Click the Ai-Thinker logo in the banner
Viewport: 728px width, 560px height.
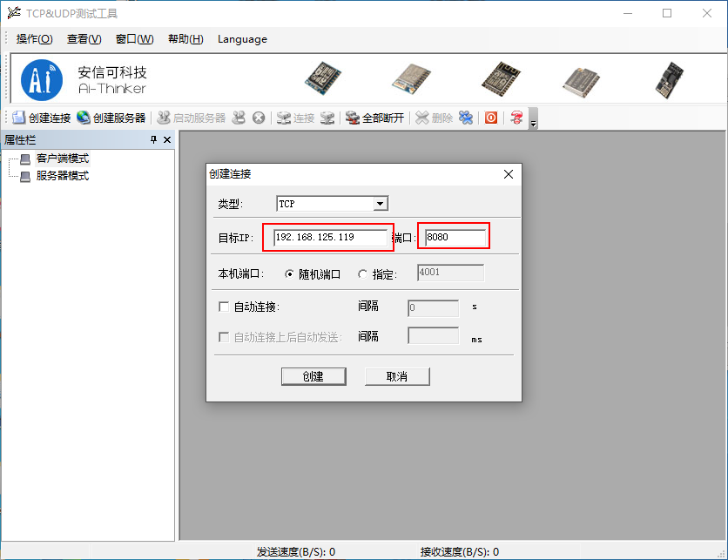[42, 78]
